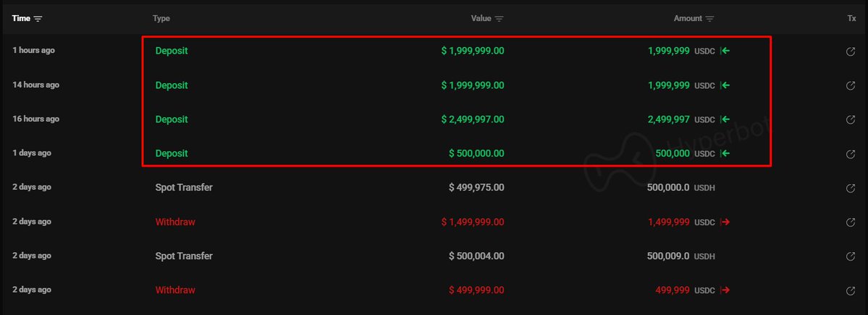Click the $ 2,499,997.00 value cell

click(473, 119)
